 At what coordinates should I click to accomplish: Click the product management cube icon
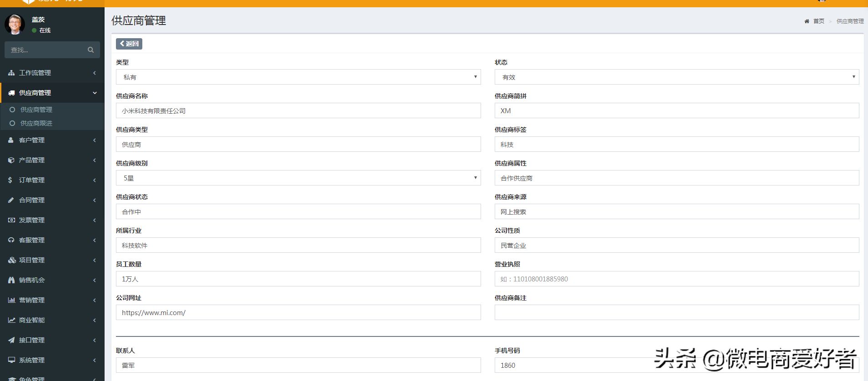point(11,160)
